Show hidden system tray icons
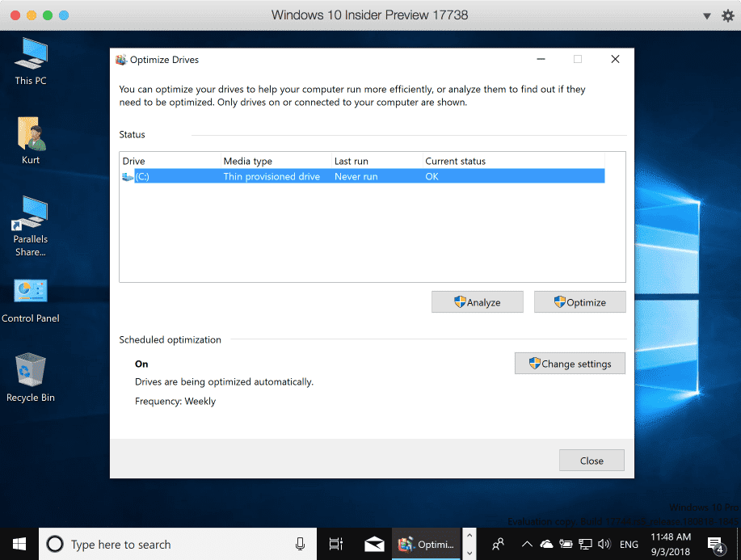Image resolution: width=741 pixels, height=560 pixels. pos(527,544)
